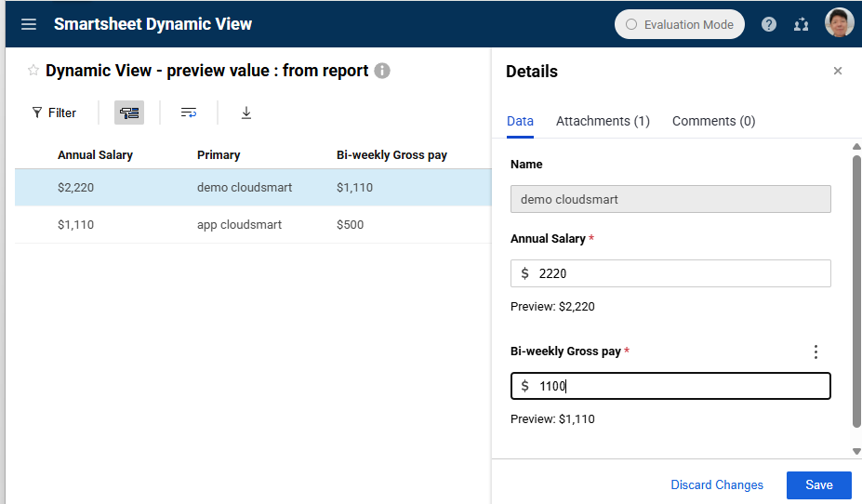Click the scrollbar up arrow
This screenshot has height=504, width=862.
856,147
